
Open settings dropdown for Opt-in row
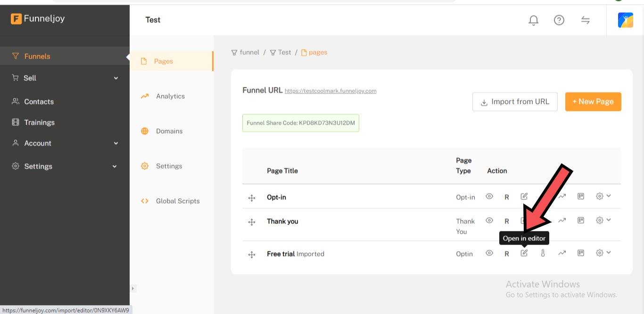coord(603,196)
